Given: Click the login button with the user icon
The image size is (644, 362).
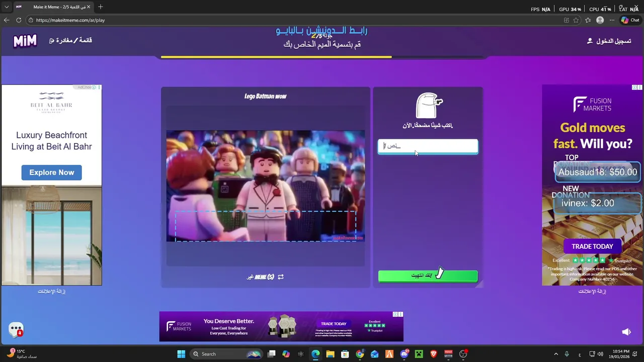Looking at the screenshot, I should point(609,41).
